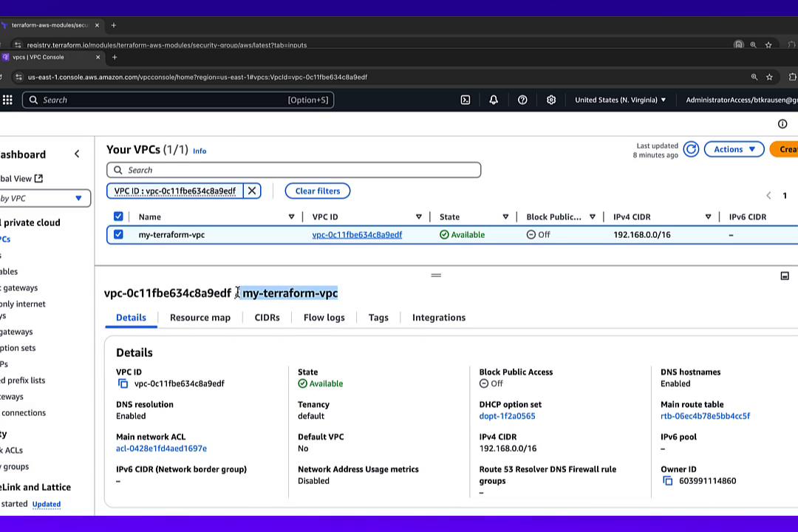
Task: Bookmark the VPC console page with star
Action: tap(769, 77)
